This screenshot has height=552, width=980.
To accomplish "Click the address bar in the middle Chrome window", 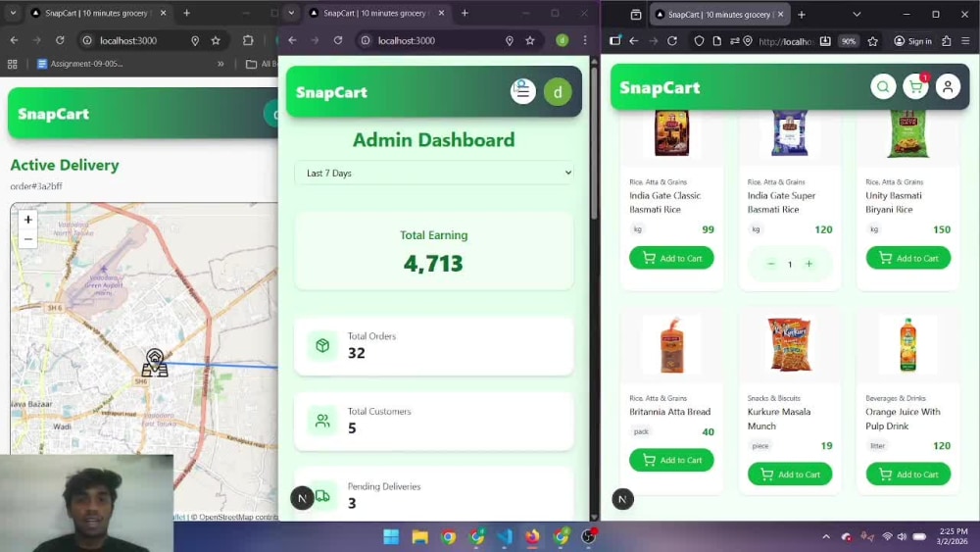I will (x=437, y=40).
